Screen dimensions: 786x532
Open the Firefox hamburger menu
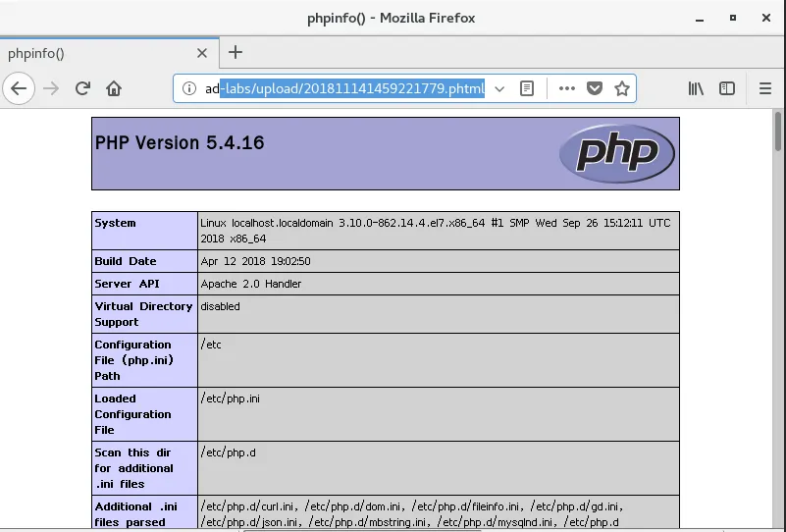coord(765,88)
